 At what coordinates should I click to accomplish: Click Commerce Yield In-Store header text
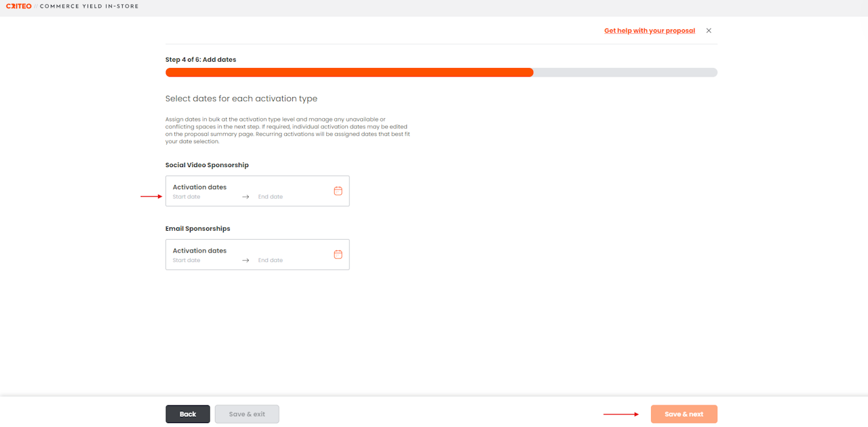click(x=89, y=6)
